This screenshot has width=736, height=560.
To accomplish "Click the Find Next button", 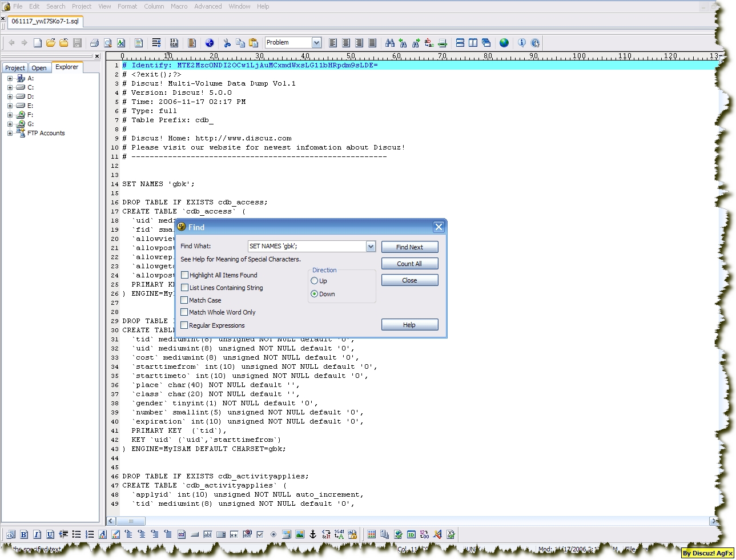I will 409,247.
